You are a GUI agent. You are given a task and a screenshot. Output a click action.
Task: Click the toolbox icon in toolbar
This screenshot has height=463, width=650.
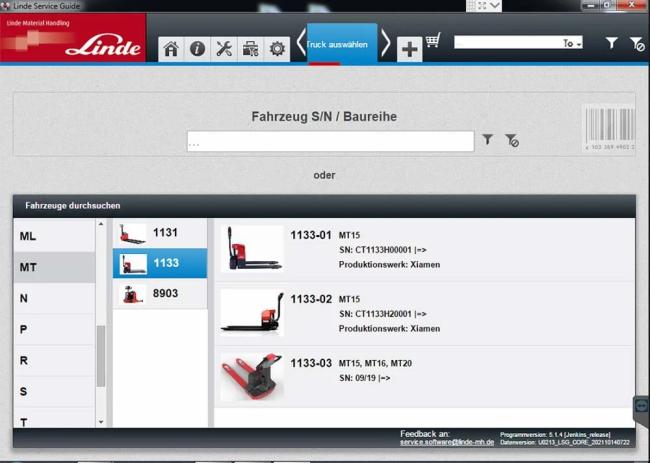250,49
